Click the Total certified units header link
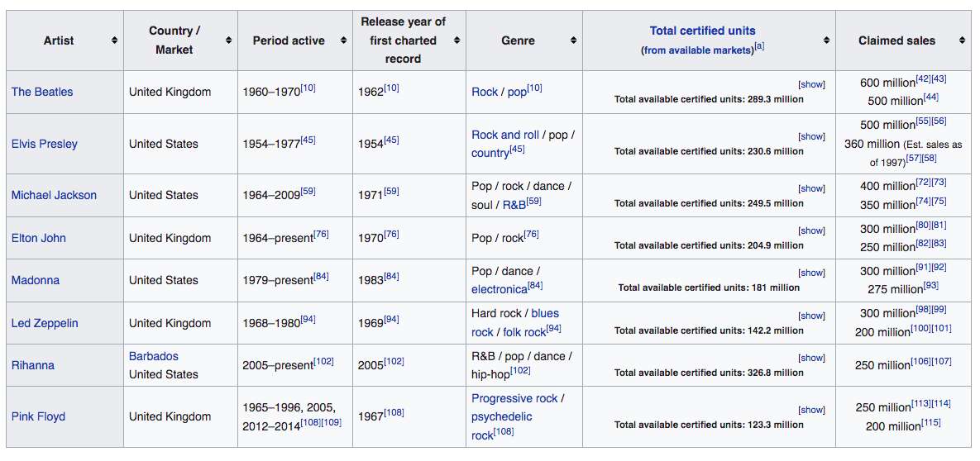 702,31
